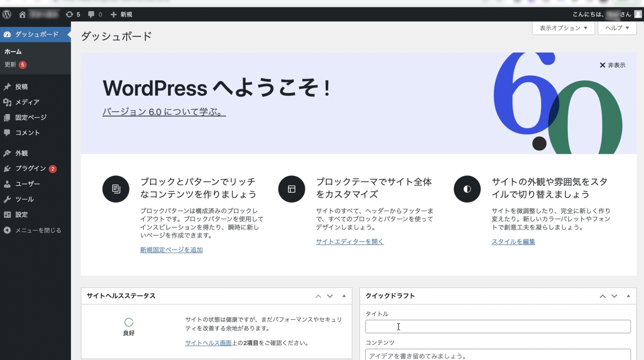
Task: Click the plus icon beside 新規
Action: click(114, 14)
